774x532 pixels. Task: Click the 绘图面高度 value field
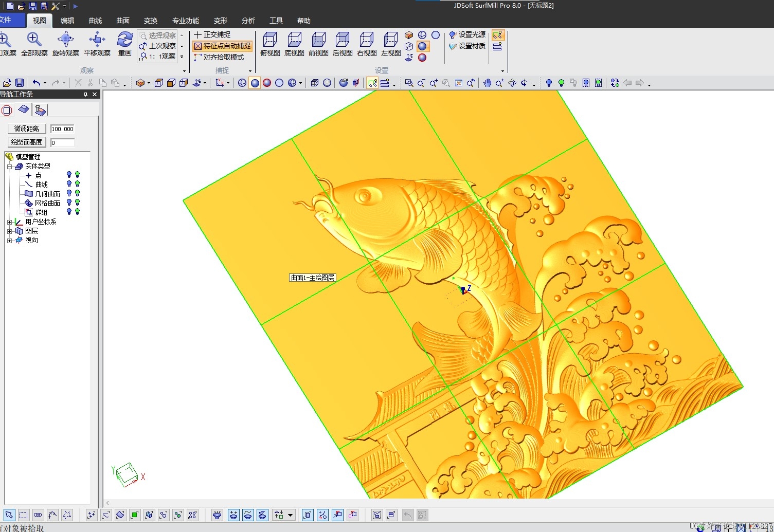point(62,142)
